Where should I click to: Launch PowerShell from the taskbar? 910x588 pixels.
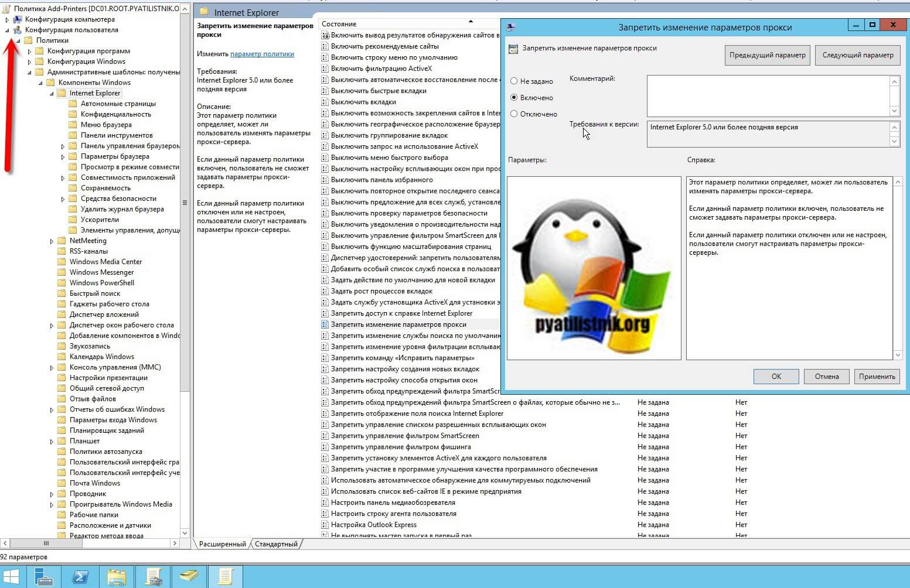click(80, 577)
